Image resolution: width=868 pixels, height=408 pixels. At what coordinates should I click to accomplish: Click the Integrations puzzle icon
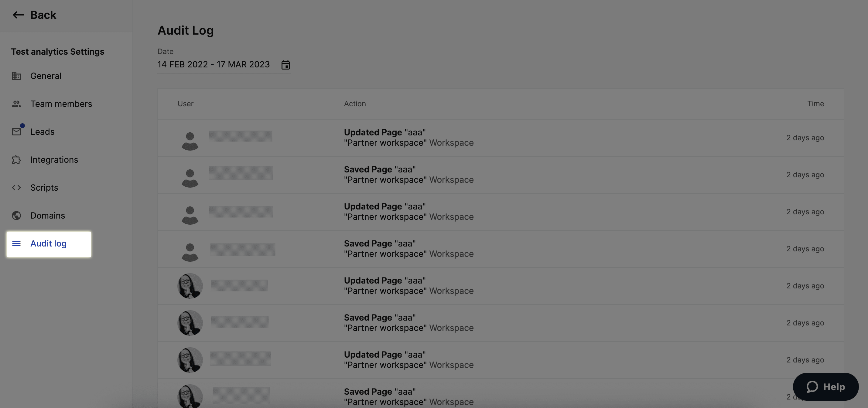(16, 160)
